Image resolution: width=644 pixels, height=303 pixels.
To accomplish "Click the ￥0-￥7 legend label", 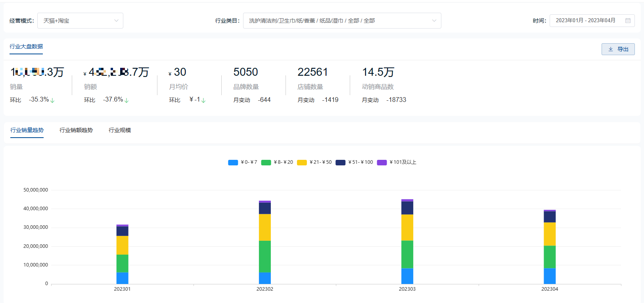I will click(x=249, y=162).
